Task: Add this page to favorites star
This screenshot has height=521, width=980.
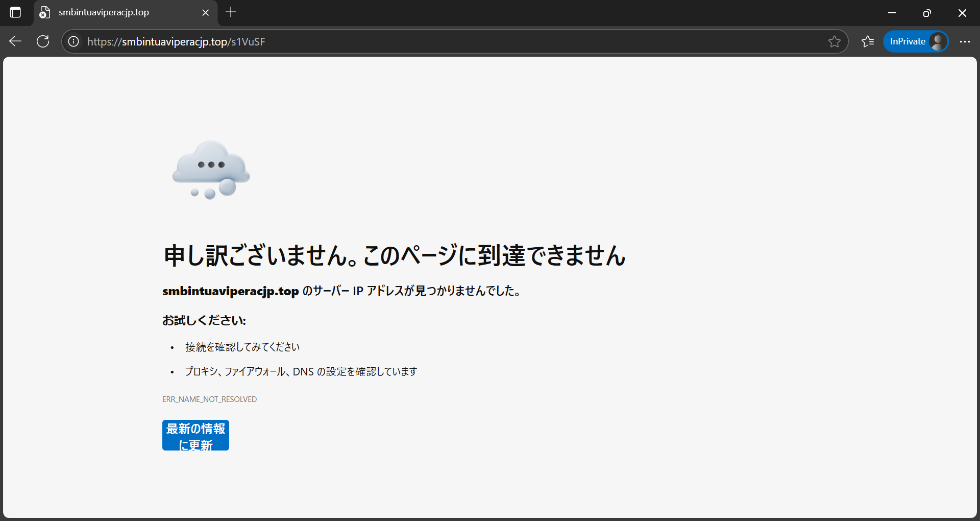Action: tap(834, 41)
